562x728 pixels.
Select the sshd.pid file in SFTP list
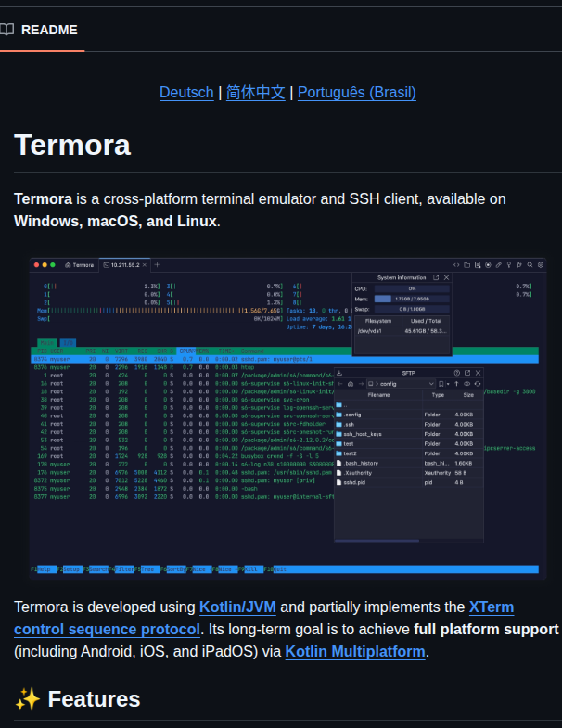409,483
